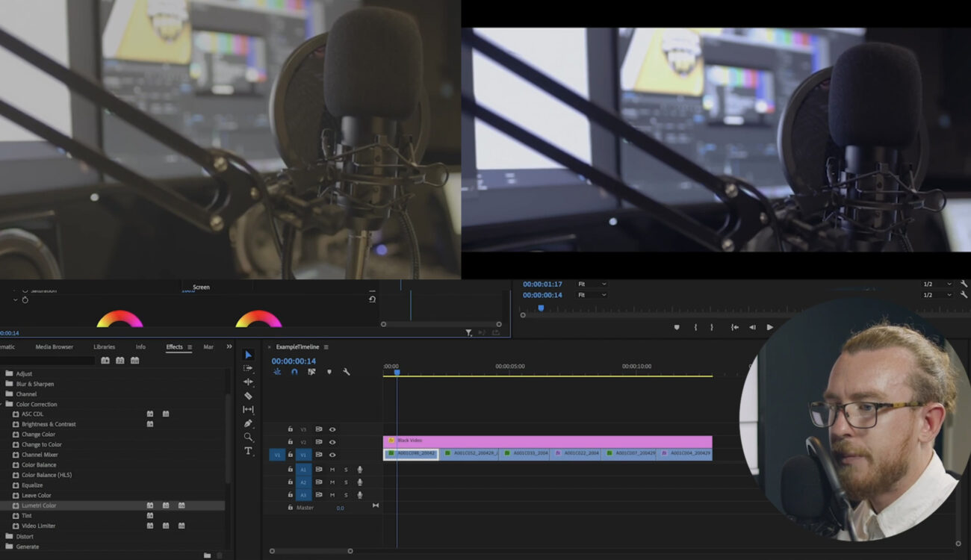The image size is (971, 560).
Task: Click 32-bit Color effects filter icon
Action: [x=120, y=361]
